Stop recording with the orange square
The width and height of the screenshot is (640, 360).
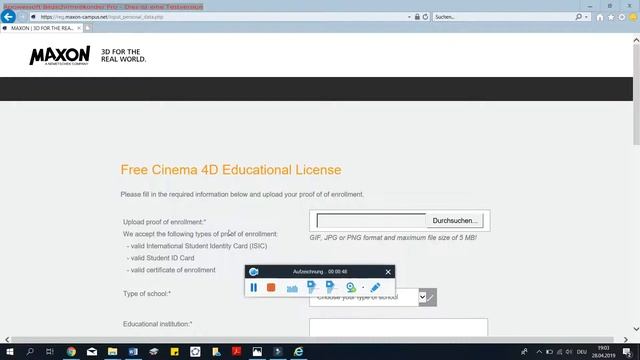tap(271, 287)
